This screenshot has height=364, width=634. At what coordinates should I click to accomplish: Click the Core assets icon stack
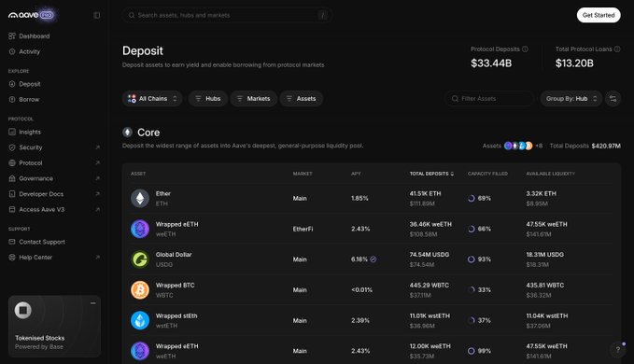518,146
